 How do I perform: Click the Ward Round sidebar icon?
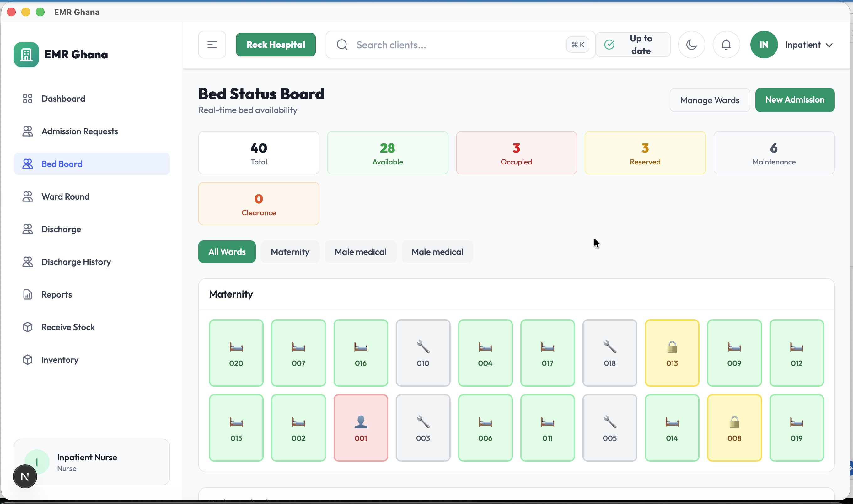click(28, 196)
